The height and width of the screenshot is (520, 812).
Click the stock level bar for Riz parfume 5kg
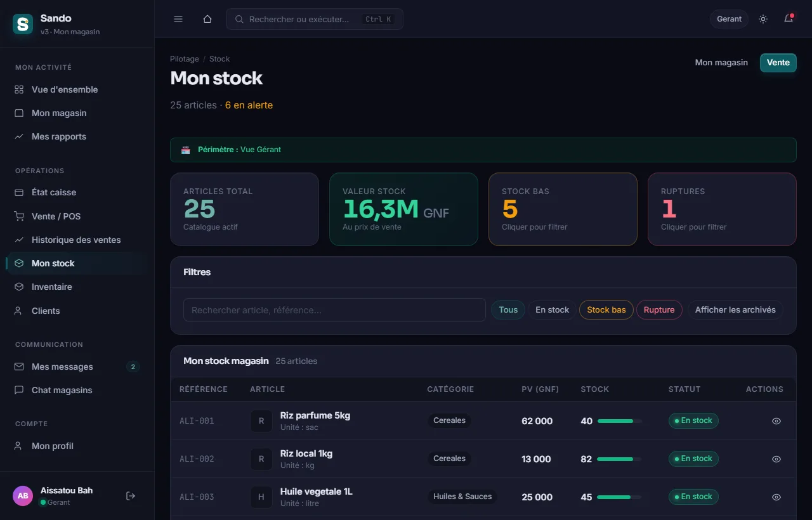pos(620,421)
